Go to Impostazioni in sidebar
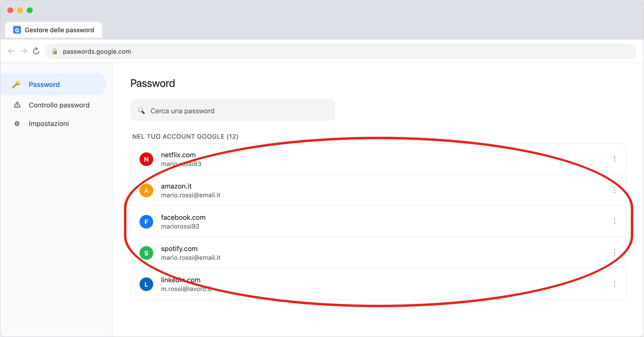644x337 pixels. [x=53, y=124]
